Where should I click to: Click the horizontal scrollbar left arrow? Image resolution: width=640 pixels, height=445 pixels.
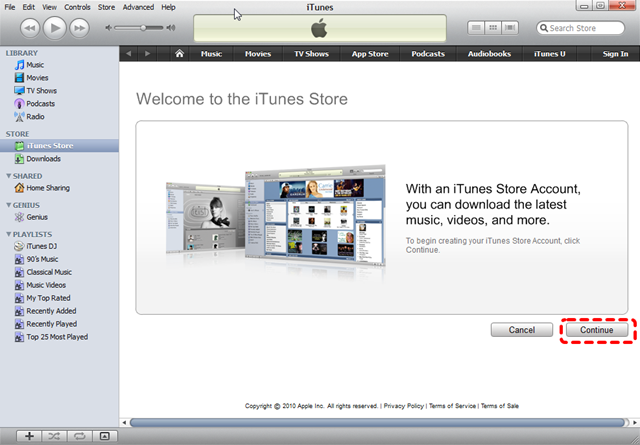(x=124, y=423)
